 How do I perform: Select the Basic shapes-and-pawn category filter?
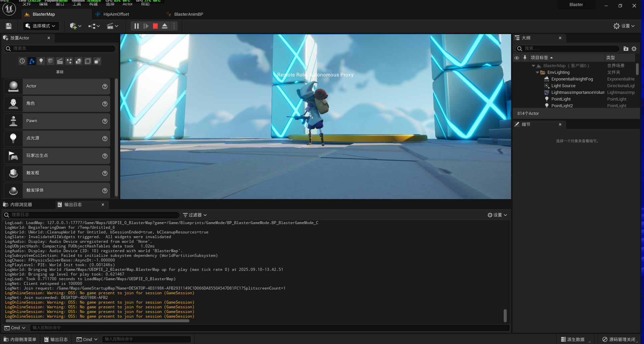tap(32, 61)
